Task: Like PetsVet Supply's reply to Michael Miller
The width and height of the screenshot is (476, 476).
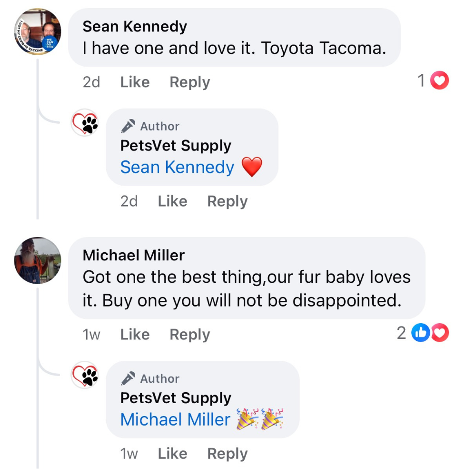Action: [172, 454]
